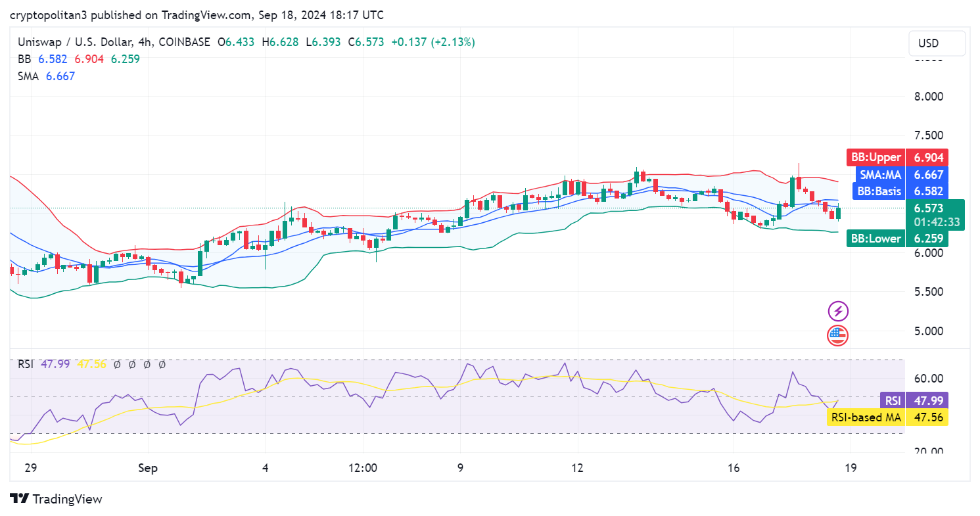Screen dimensions: 980x516
Task: Click the 20.00 RSI axis label
Action: (929, 452)
